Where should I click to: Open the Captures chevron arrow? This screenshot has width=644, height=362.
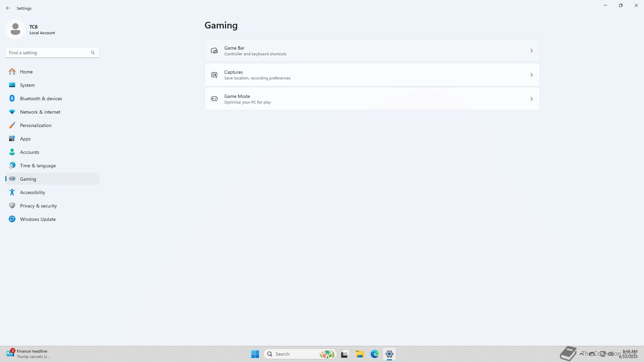click(x=531, y=75)
